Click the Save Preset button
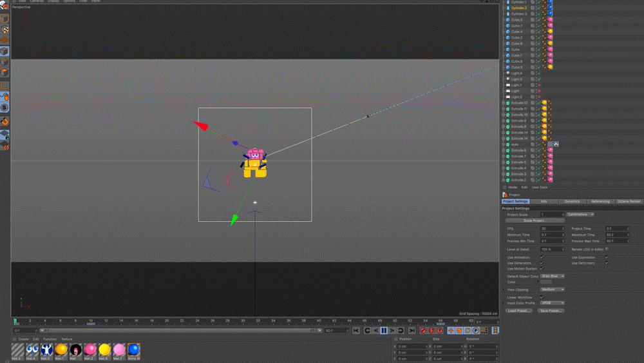This screenshot has height=363, width=644. tap(551, 311)
